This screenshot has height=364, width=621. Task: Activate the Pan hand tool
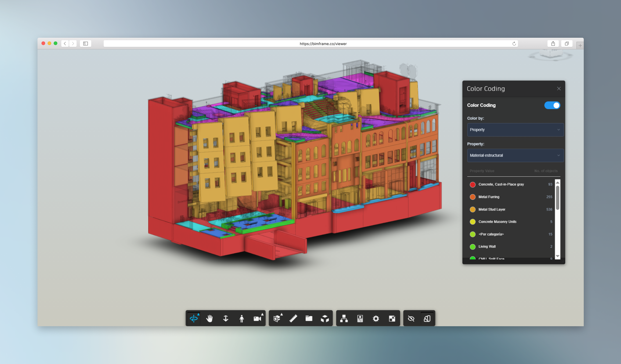[210, 318]
